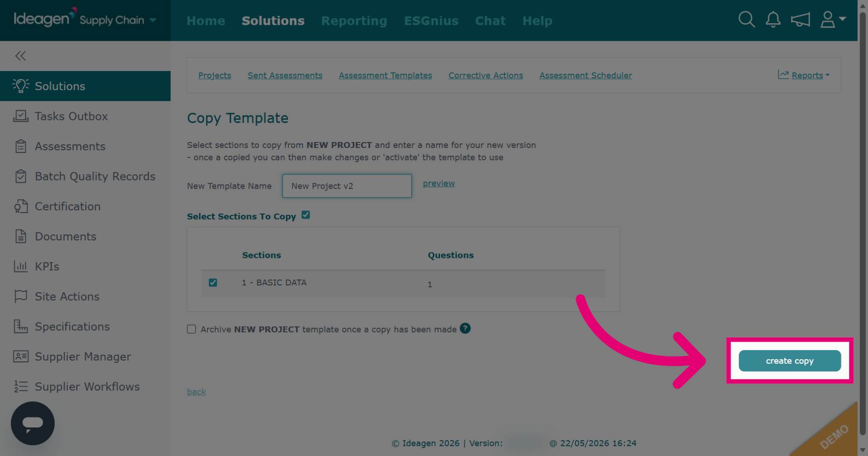Uncheck the 1 - BASIC DATA section checkbox
Screen dimensions: 868x456
click(x=213, y=283)
